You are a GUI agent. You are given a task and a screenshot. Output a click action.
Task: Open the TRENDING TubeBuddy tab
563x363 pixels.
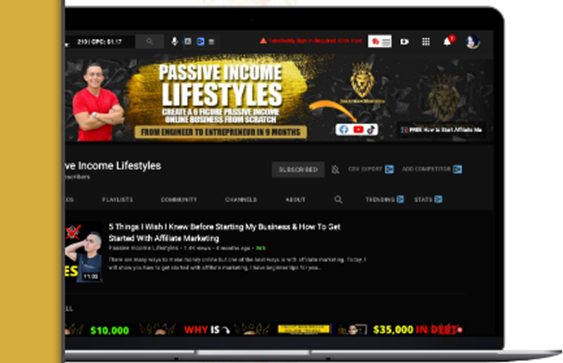(x=385, y=199)
